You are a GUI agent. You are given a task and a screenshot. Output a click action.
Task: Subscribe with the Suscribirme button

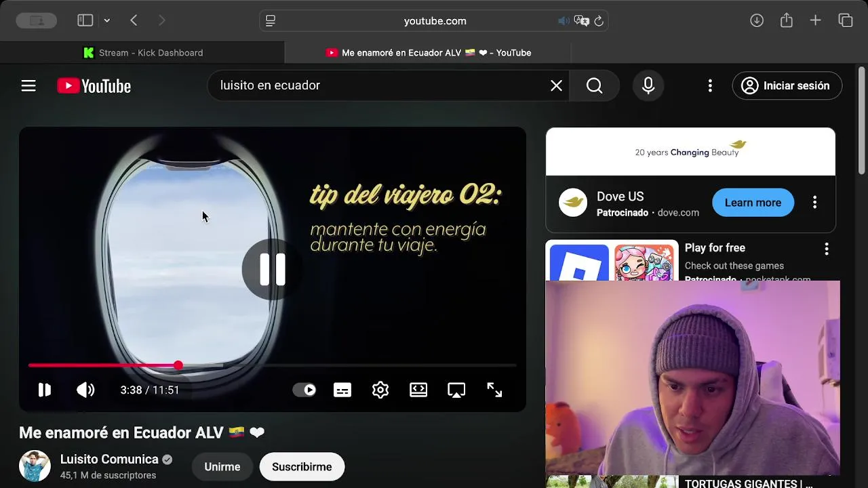click(x=302, y=467)
